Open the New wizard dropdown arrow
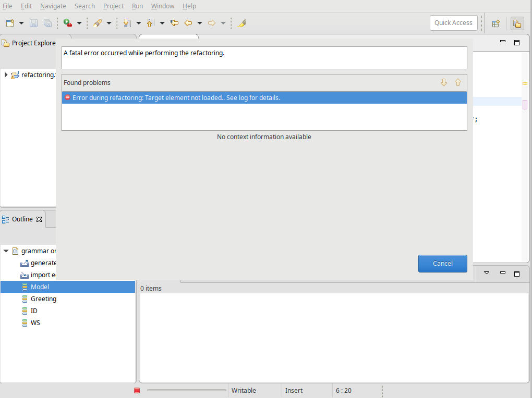 pos(21,23)
